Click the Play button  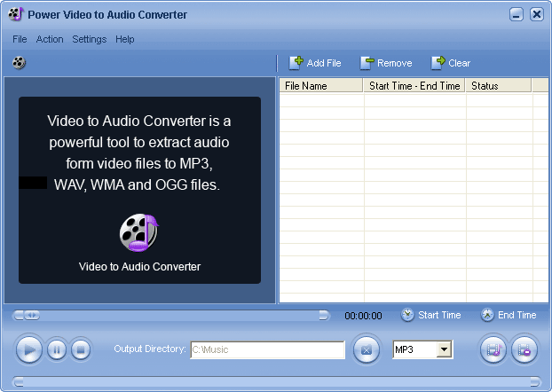[x=29, y=349]
